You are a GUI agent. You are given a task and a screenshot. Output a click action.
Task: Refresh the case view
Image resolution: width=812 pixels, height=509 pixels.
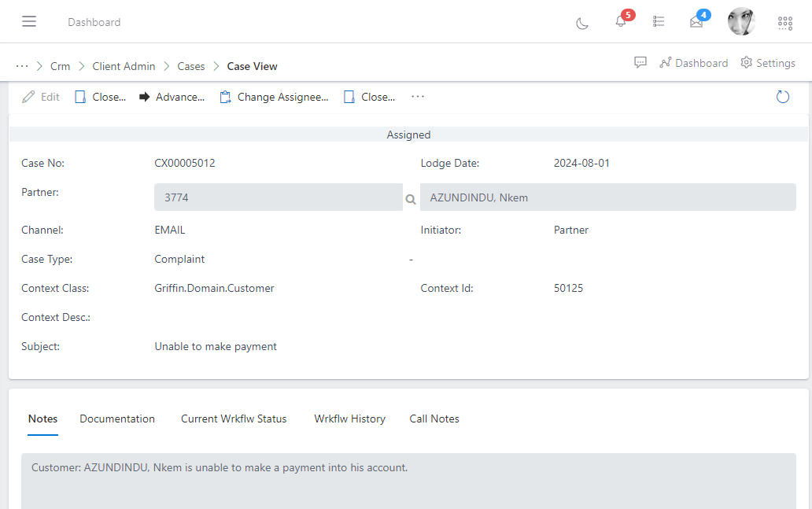coord(782,97)
